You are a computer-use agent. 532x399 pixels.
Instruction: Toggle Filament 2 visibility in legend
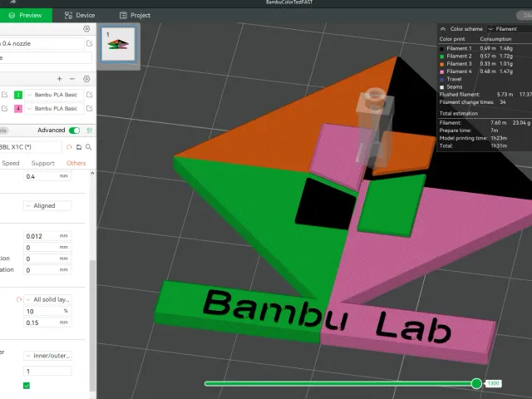click(x=441, y=57)
